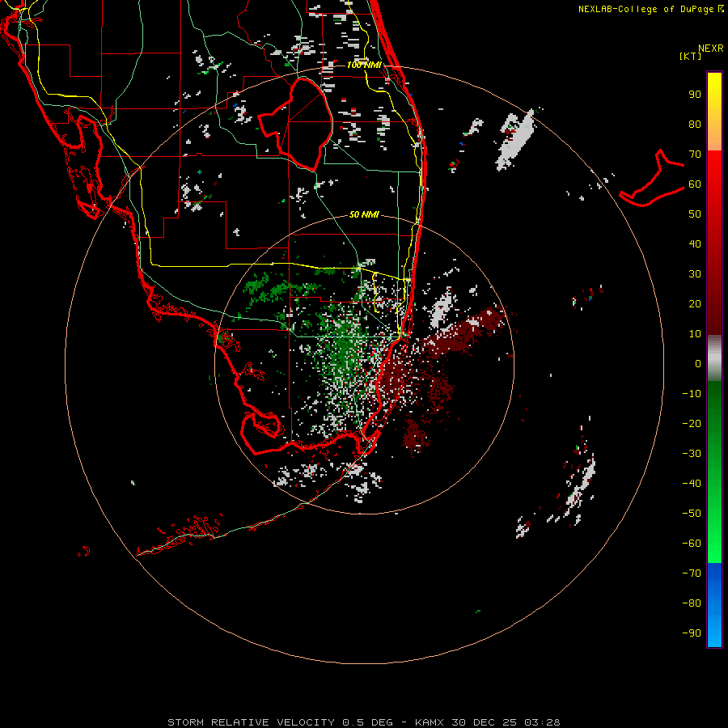Image resolution: width=728 pixels, height=728 pixels.
Task: Click the NEXLAB-College of DuPage credit text
Action: [x=650, y=9]
